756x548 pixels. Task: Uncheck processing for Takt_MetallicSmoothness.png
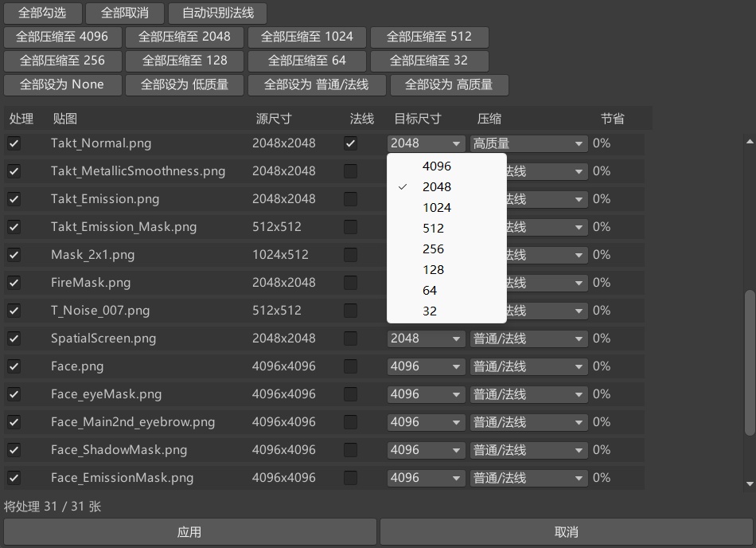14,171
